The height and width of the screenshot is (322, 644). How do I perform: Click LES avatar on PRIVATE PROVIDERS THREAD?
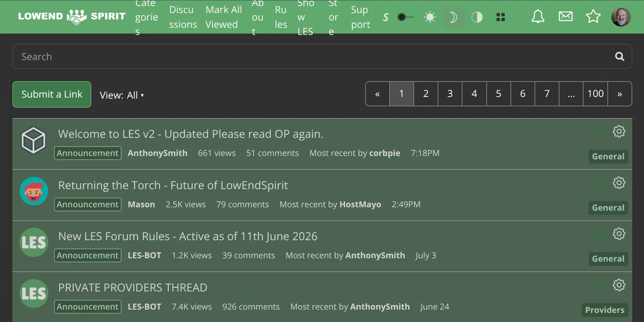pos(34,293)
